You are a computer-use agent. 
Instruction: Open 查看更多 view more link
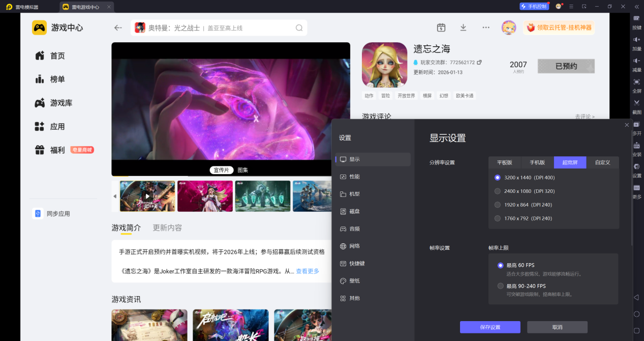point(308,271)
